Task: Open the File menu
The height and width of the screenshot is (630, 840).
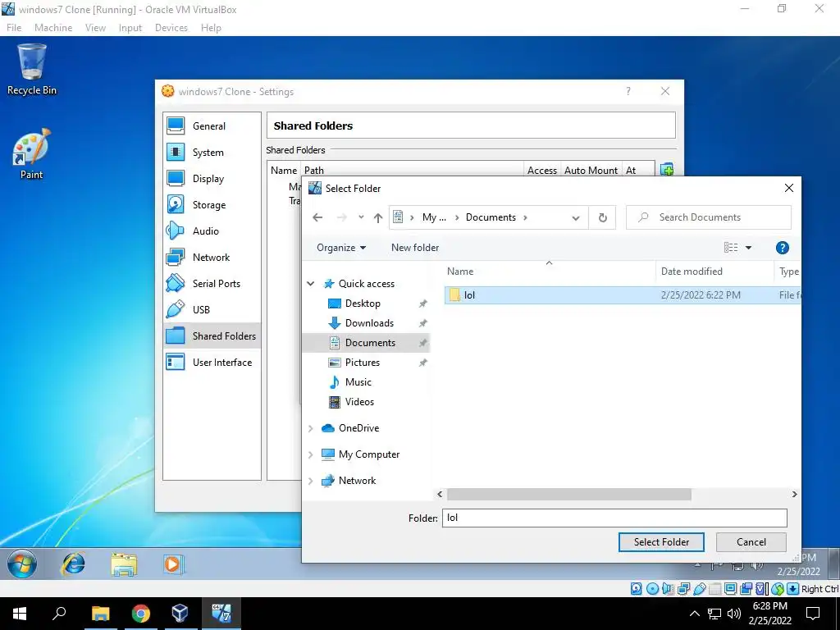Action: (x=14, y=28)
